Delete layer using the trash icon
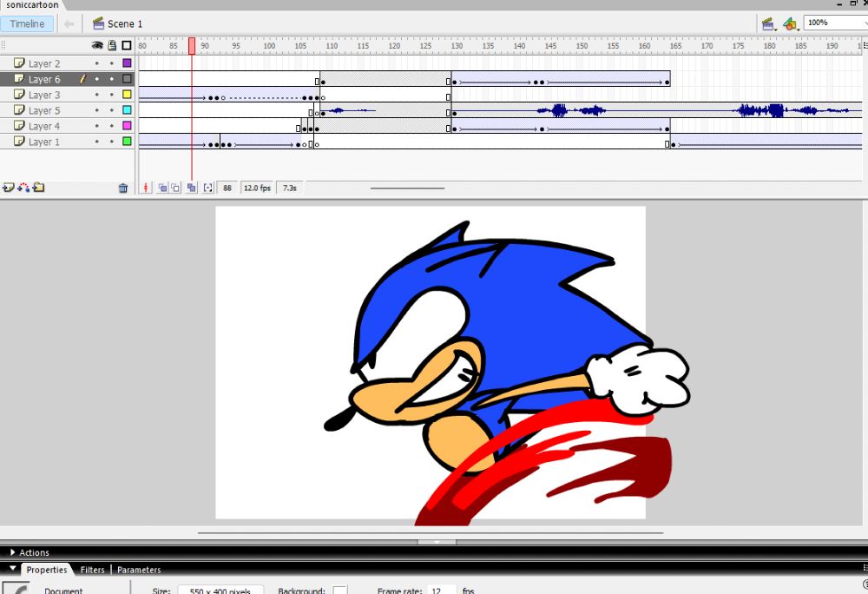This screenshot has width=868, height=594. point(123,188)
